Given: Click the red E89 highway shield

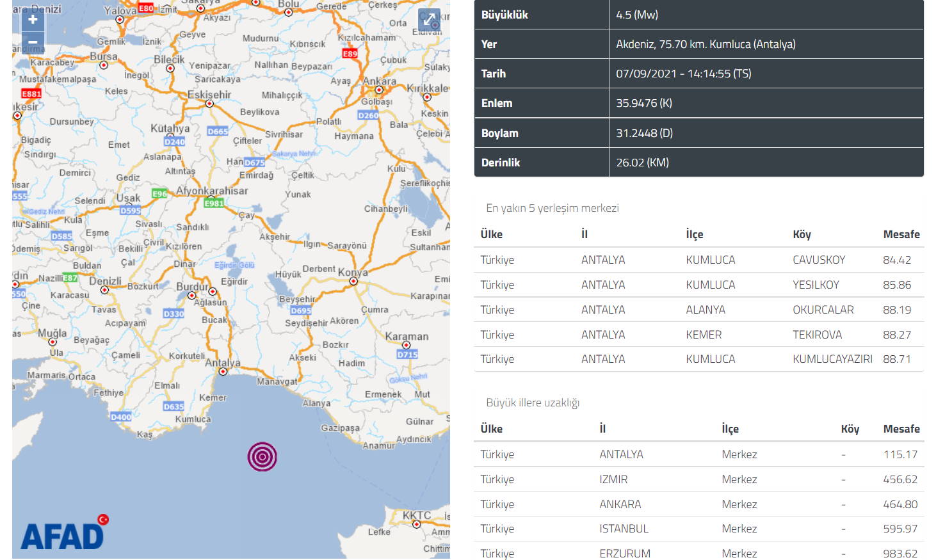Looking at the screenshot, I should pyautogui.click(x=350, y=54).
